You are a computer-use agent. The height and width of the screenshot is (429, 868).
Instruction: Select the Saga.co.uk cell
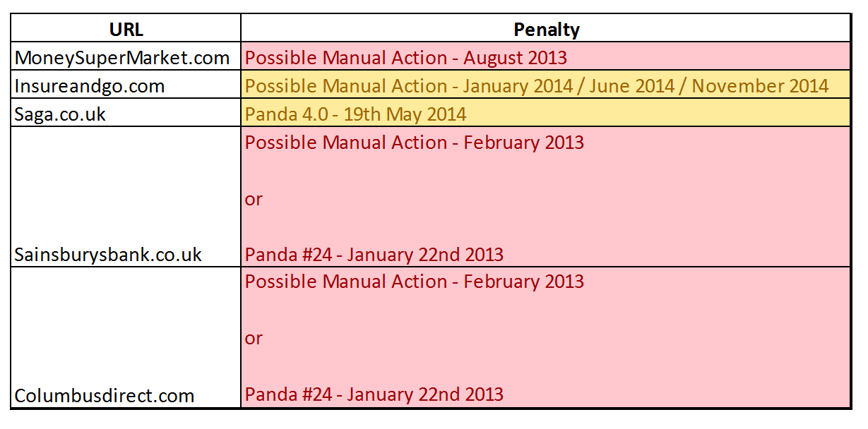[126, 113]
